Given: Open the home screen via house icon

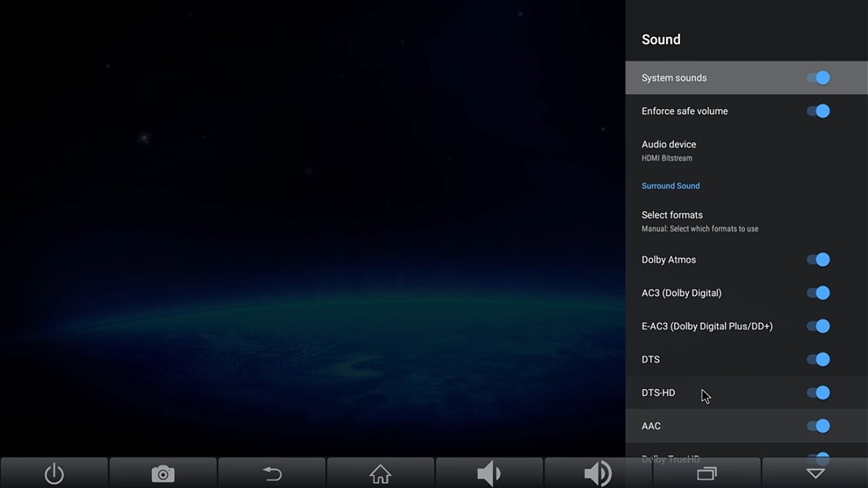Looking at the screenshot, I should [380, 474].
